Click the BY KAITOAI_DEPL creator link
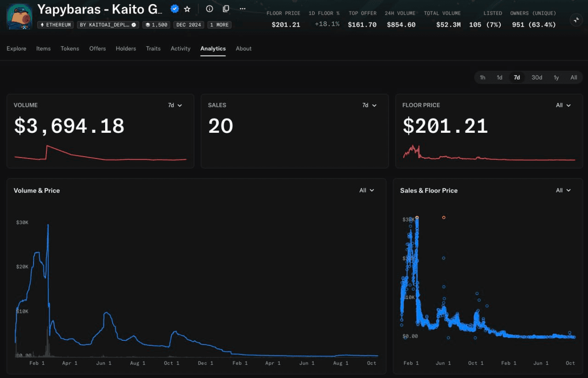 108,25
